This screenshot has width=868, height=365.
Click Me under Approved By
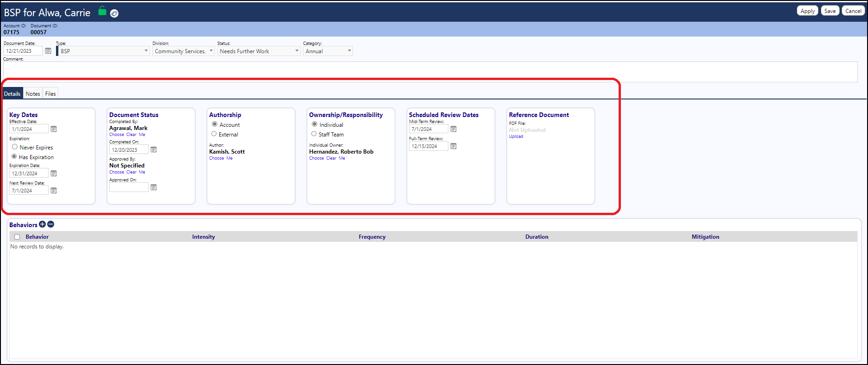(142, 172)
